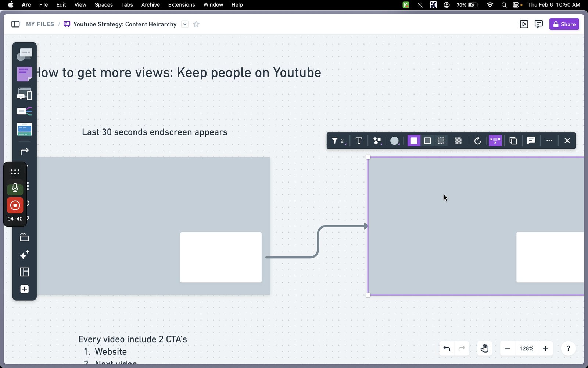
Task: Click the Share button
Action: point(564,24)
